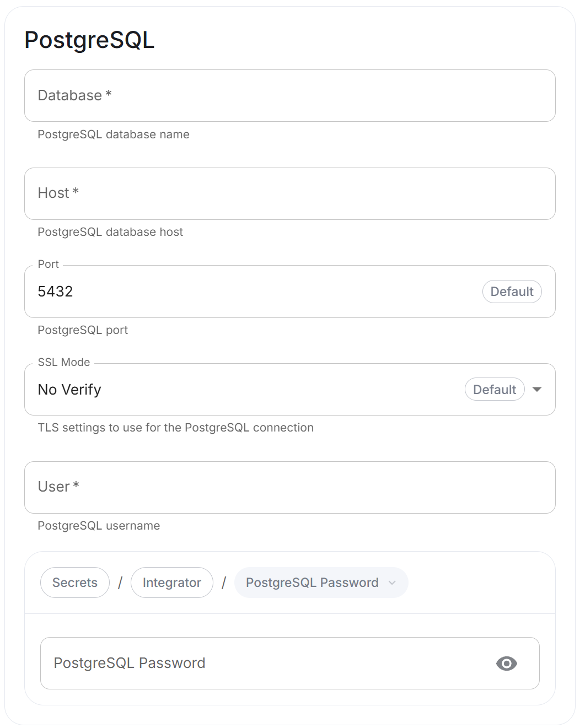The width and height of the screenshot is (580, 728).
Task: Click the Port floating label
Action: (49, 264)
